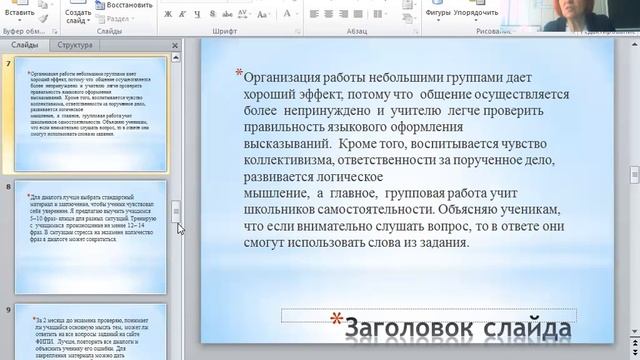
Task: Toggle text shadow (S) formatting
Action: click(x=212, y=14)
